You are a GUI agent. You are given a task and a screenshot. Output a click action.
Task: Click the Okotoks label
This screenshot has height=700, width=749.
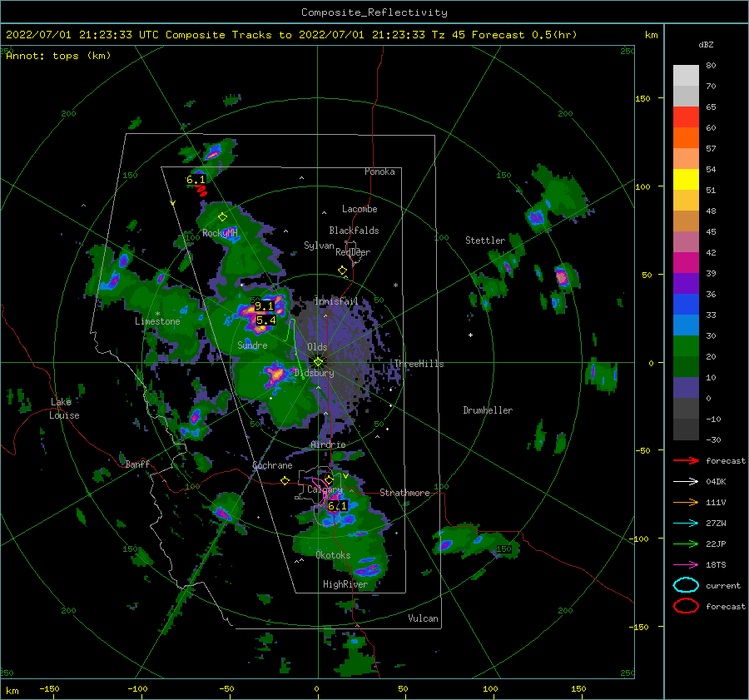334,555
